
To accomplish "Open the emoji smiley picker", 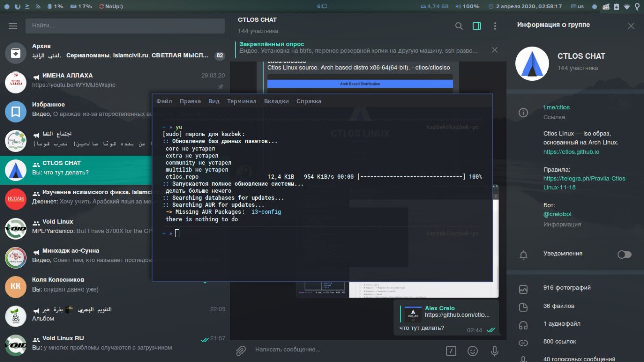I will coord(473,350).
